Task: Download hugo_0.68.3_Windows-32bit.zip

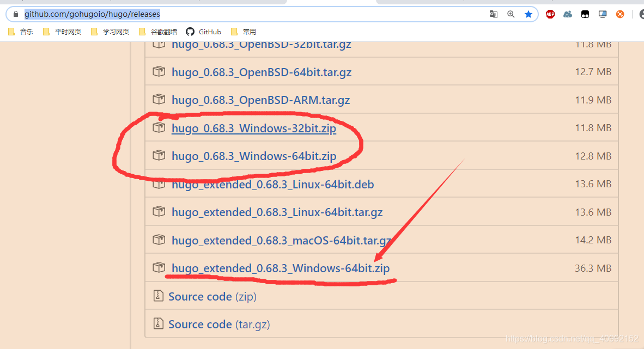Action: (x=253, y=128)
